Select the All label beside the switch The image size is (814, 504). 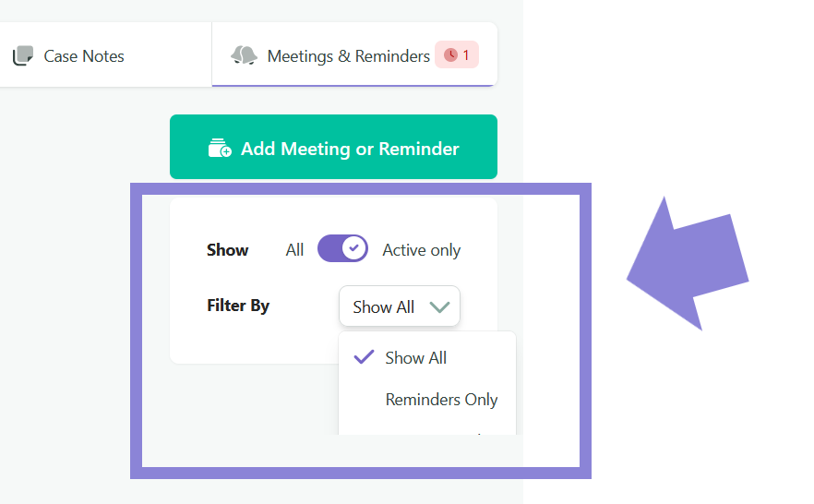294,250
